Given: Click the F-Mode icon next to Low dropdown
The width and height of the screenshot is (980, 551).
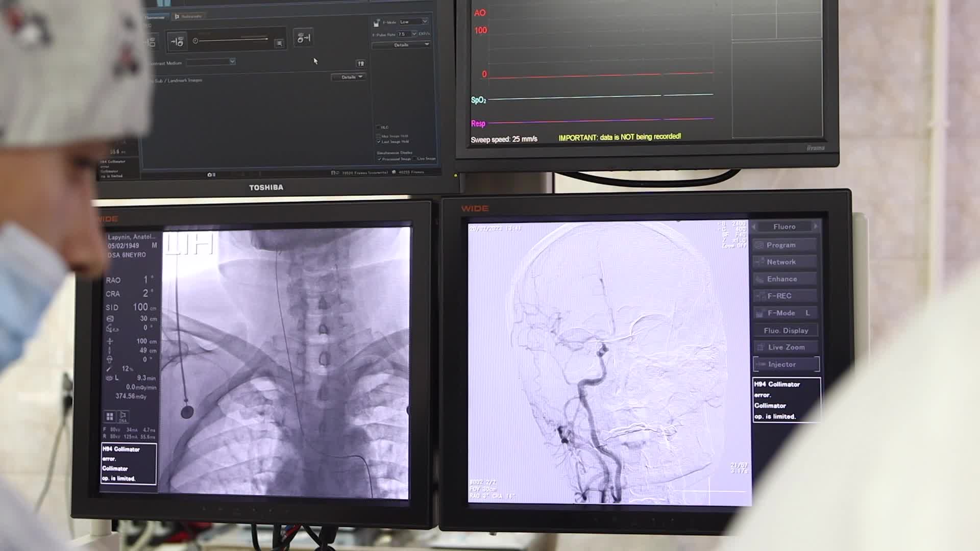Looking at the screenshot, I should pos(377,22).
